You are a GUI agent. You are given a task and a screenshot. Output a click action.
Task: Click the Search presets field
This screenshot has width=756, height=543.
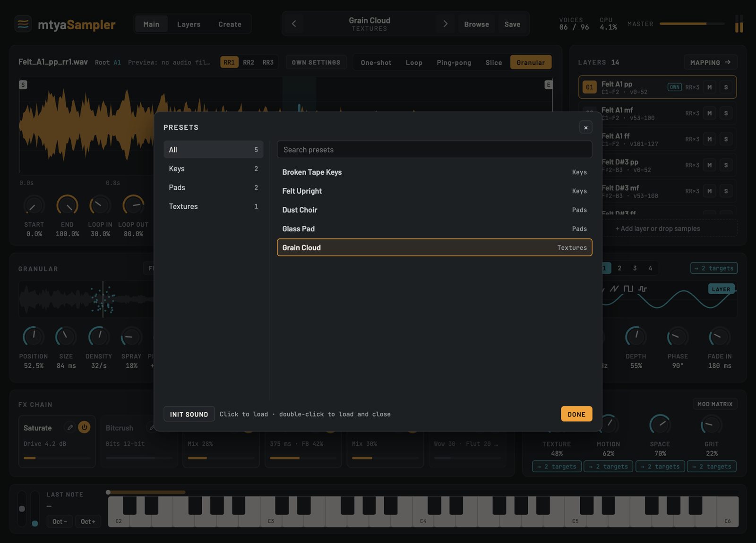coord(434,150)
